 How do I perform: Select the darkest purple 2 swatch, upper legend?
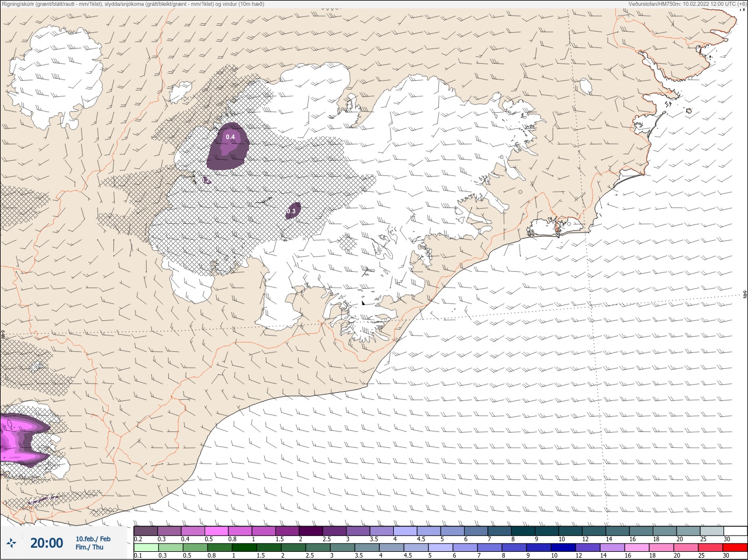click(311, 531)
